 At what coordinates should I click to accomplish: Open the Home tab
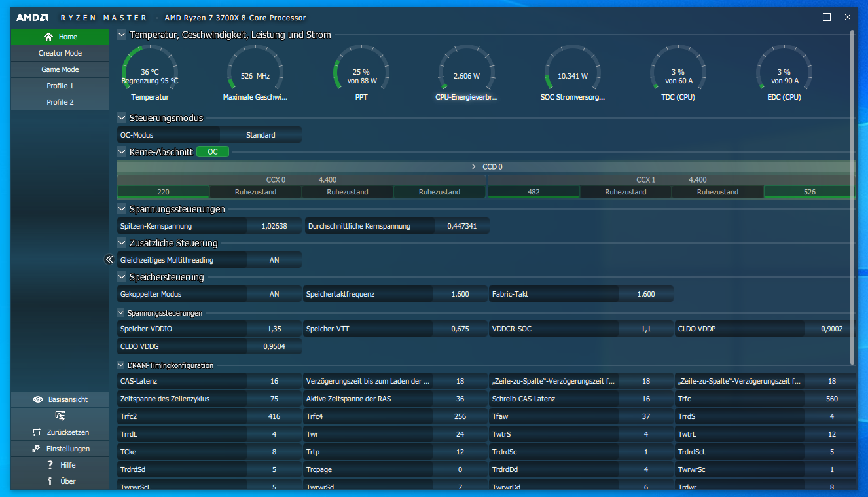[60, 37]
